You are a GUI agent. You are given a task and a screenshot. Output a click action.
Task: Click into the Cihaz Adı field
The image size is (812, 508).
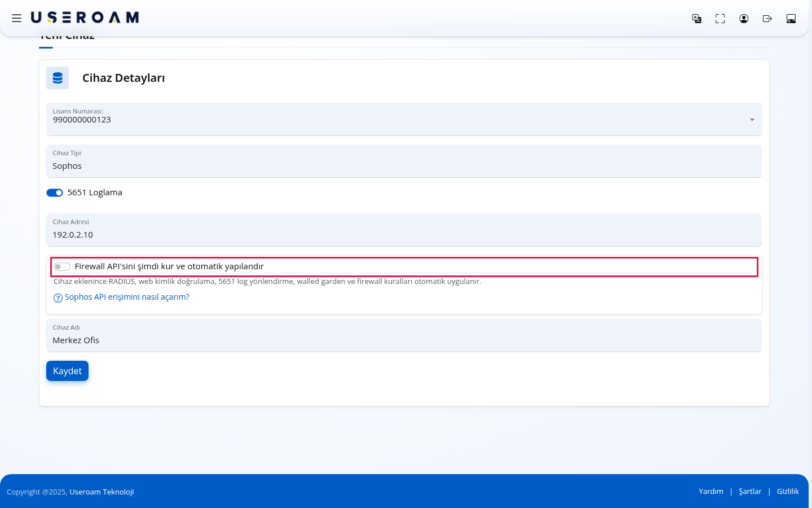point(404,335)
